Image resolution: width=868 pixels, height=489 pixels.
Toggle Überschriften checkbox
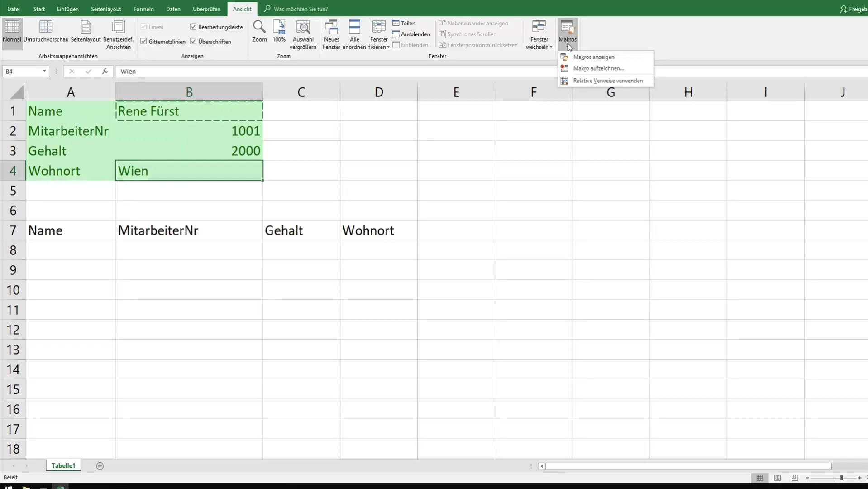click(x=193, y=41)
